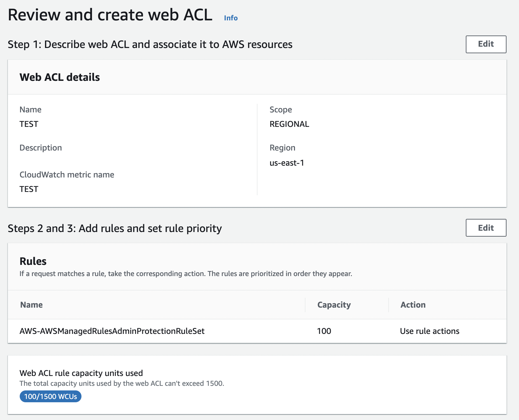Edit Step 1 web ACL description
Image resolution: width=519 pixels, height=420 pixels.
[x=486, y=44]
